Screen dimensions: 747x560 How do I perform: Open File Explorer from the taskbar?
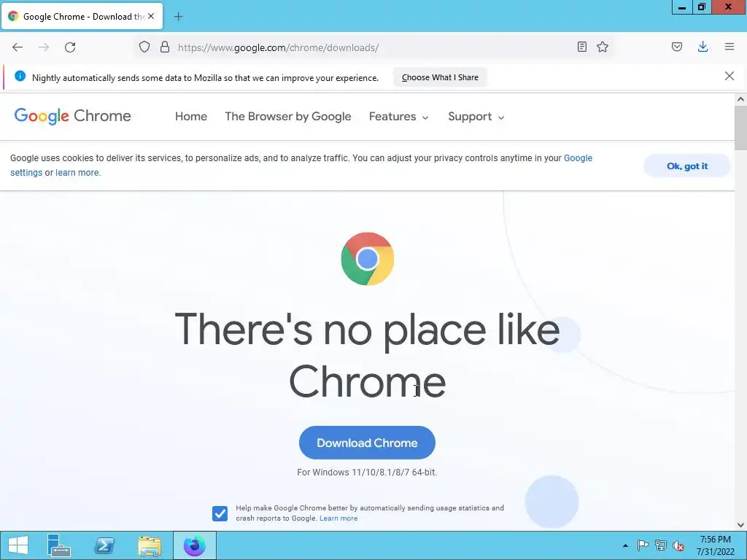click(x=150, y=545)
